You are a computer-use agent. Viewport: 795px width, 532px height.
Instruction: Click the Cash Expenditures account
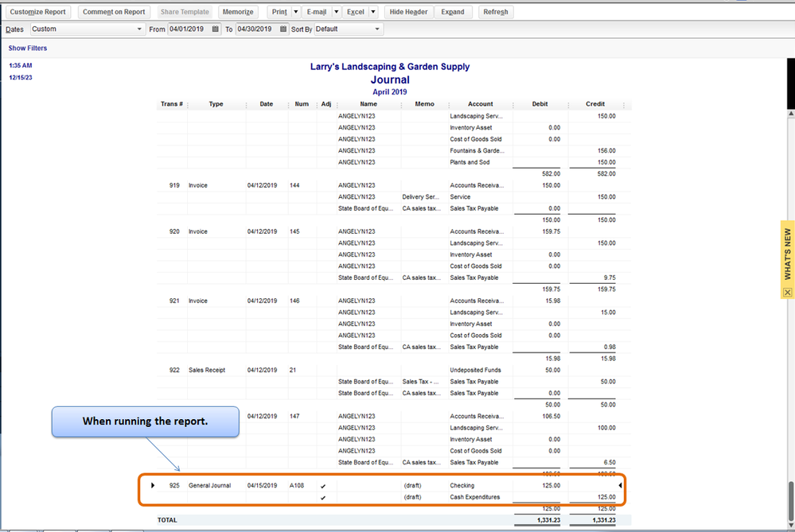pyautogui.click(x=474, y=497)
